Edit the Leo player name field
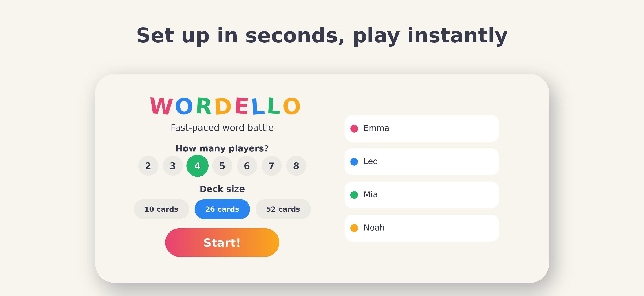 click(422, 162)
